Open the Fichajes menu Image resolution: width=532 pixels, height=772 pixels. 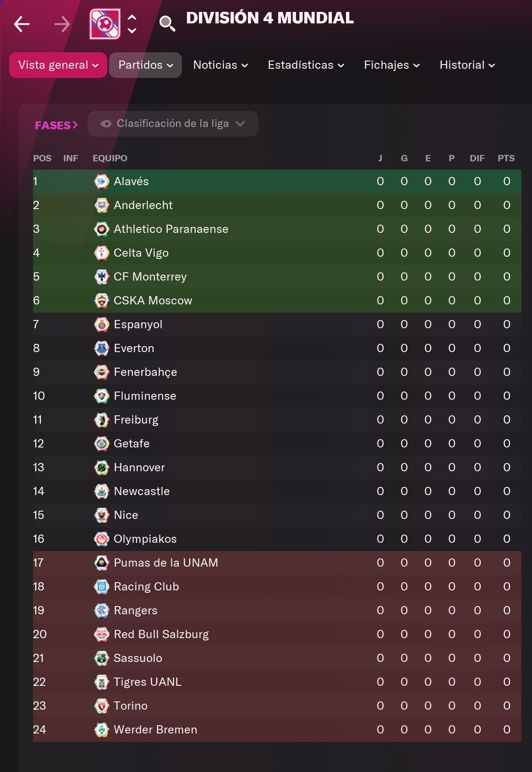pos(392,65)
